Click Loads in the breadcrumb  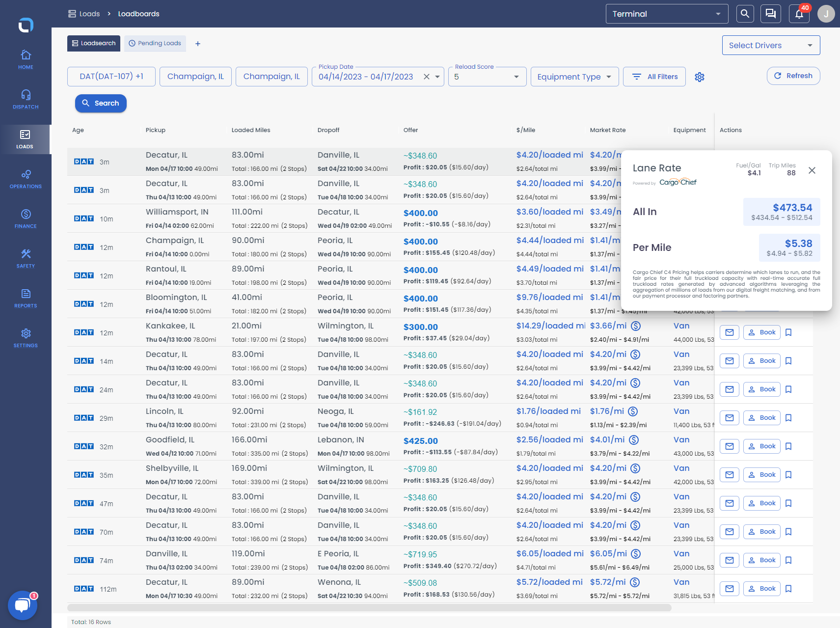pyautogui.click(x=84, y=14)
